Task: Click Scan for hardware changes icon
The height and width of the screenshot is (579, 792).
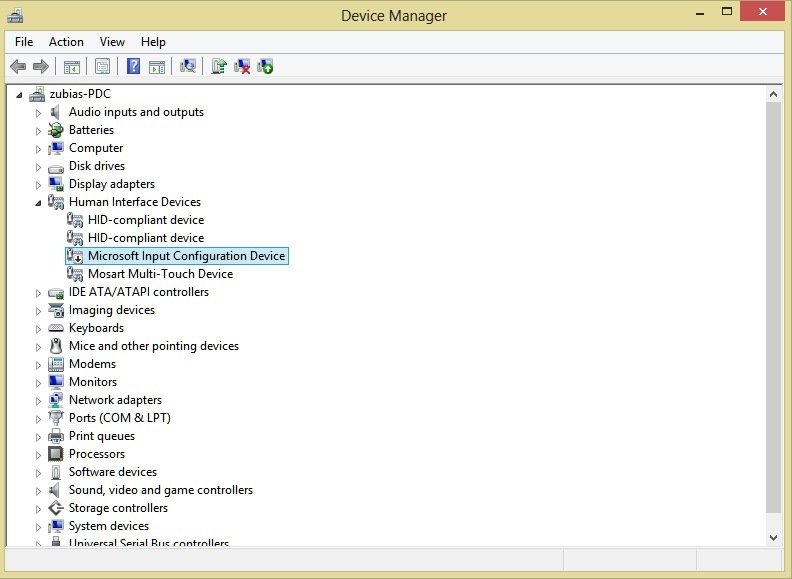Action: (188, 66)
